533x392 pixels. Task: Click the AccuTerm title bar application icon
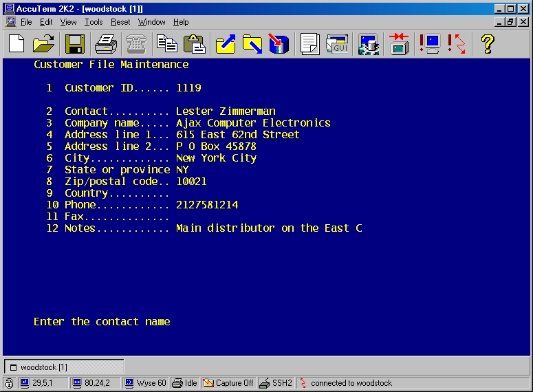(x=10, y=8)
